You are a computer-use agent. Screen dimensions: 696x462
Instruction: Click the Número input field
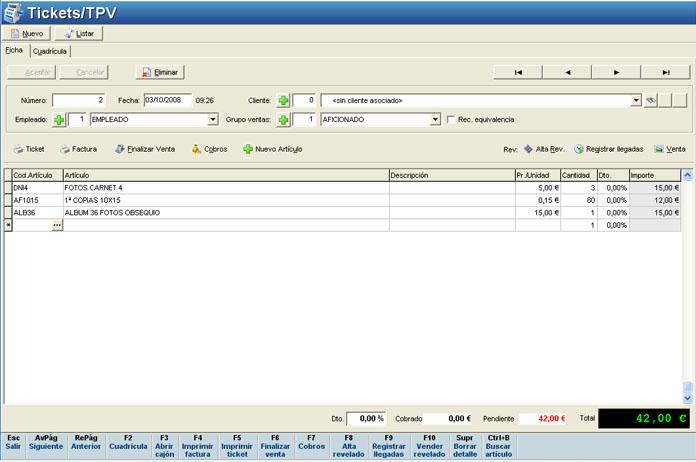(79, 100)
